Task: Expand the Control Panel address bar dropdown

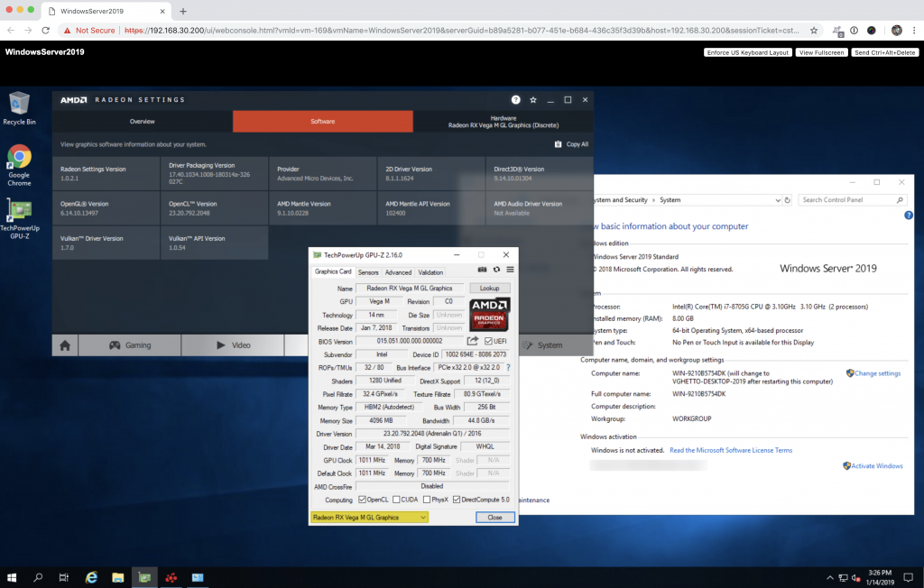Action: (x=777, y=200)
